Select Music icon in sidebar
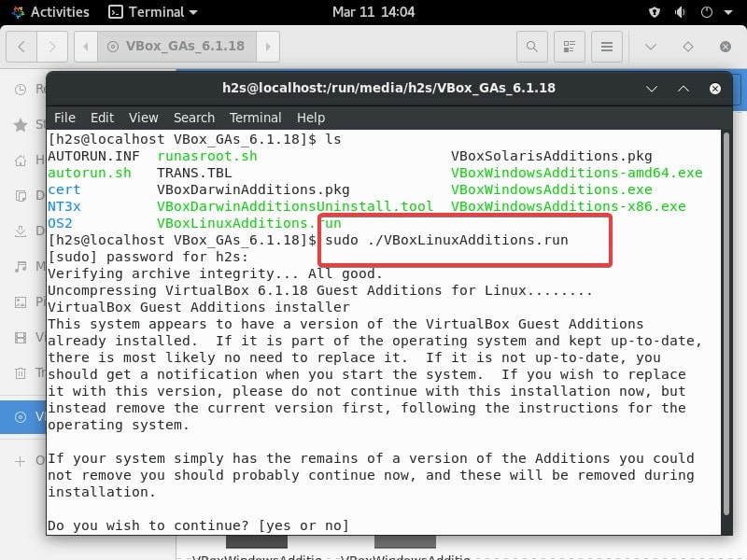 click(21, 266)
